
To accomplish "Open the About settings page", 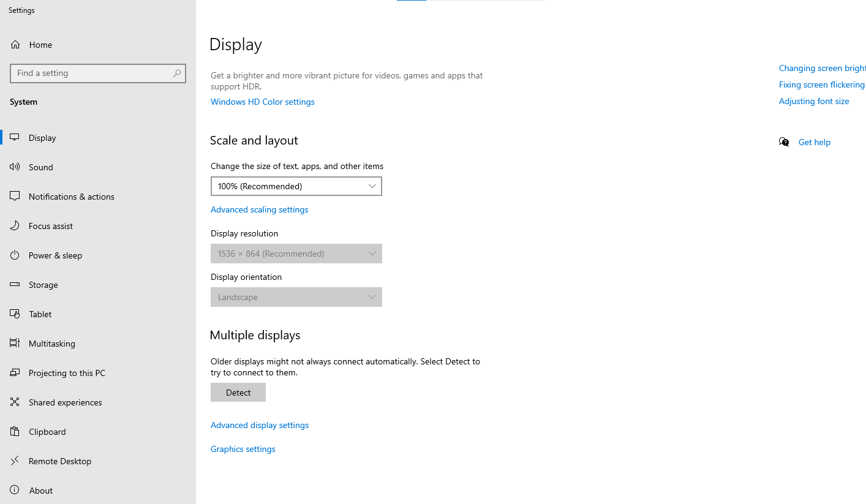I will pos(40,491).
